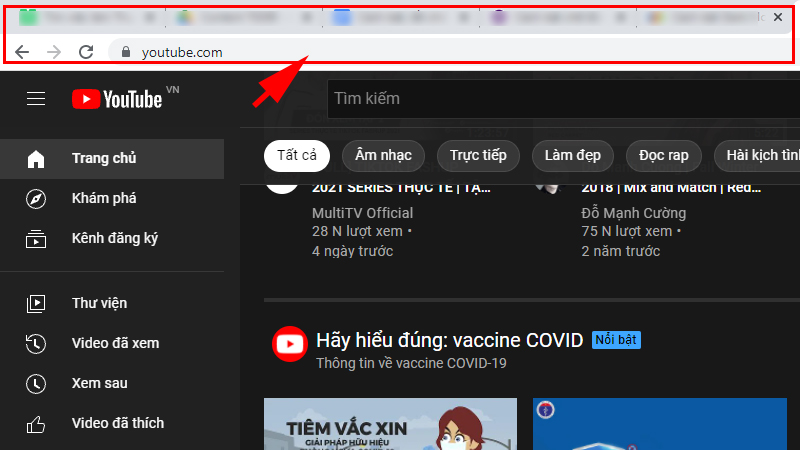Screen dimensions: 800x450
Task: Reload the page with the refresh icon
Action: [86, 52]
